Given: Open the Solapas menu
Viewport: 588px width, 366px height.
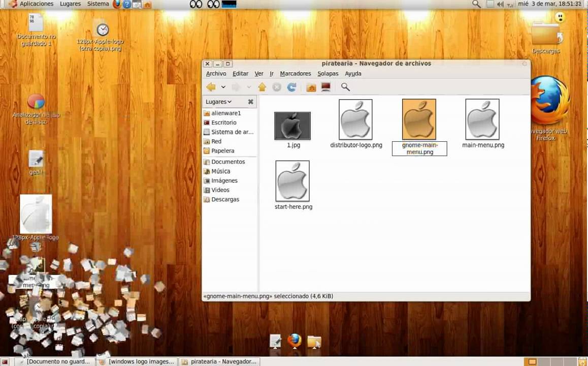Looking at the screenshot, I should 328,74.
